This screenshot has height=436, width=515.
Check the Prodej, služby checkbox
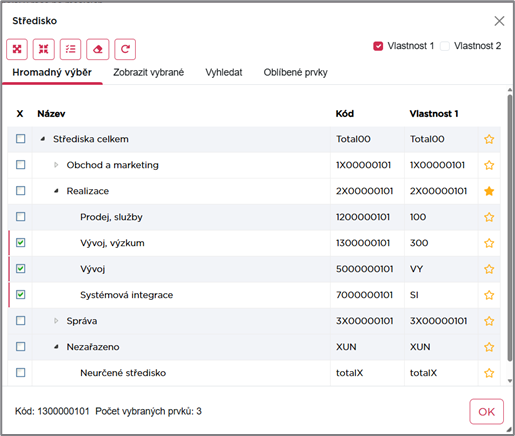pos(21,216)
